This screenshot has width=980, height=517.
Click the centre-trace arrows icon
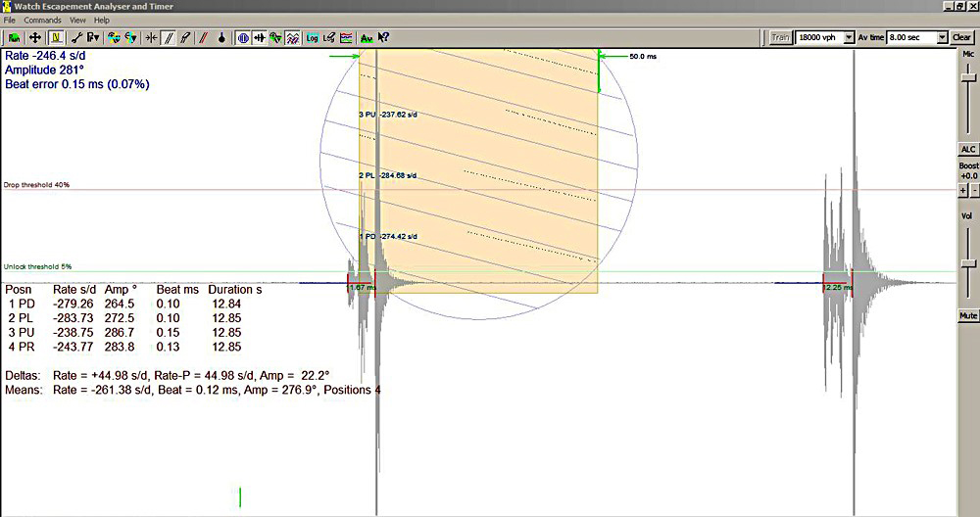pyautogui.click(x=151, y=38)
